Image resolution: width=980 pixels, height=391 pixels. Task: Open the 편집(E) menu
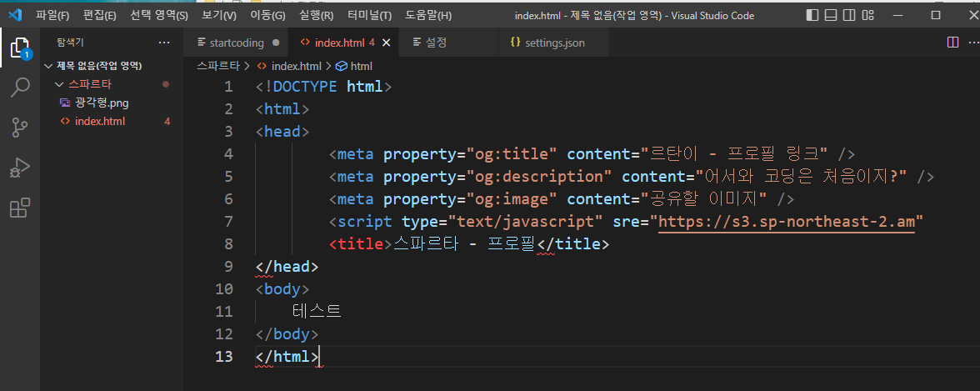tap(99, 15)
